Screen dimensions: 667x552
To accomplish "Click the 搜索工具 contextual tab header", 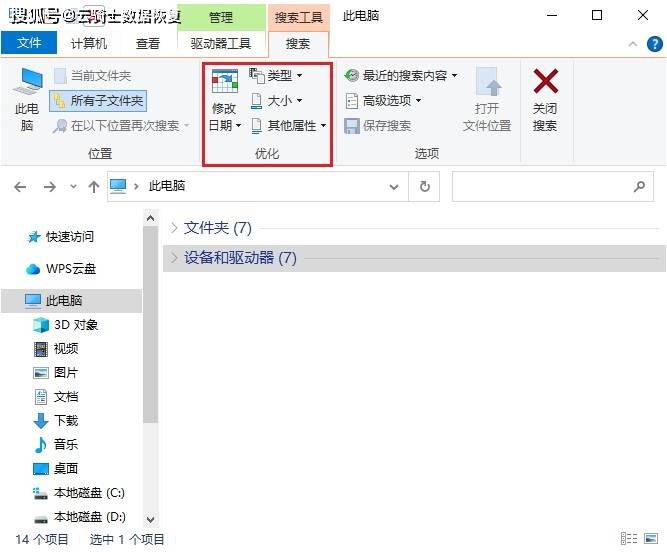I will 299,17.
